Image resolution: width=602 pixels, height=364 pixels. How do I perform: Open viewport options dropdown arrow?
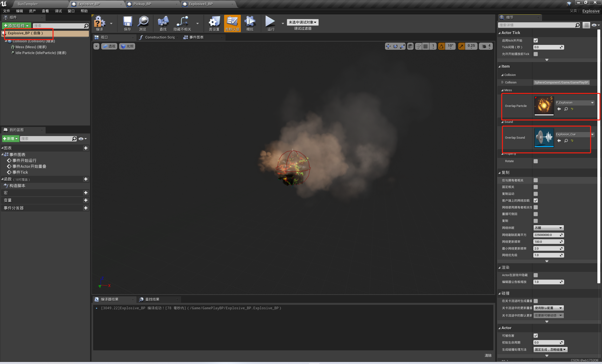96,46
